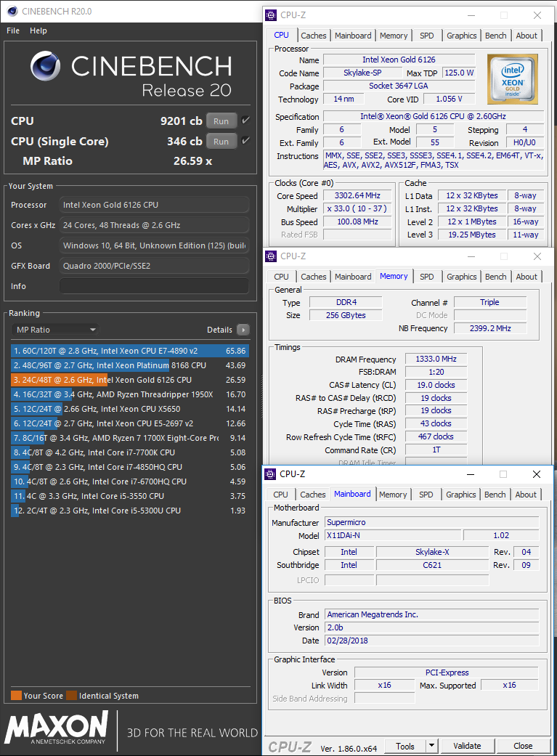The image size is (557, 756).
Task: Click the Intel Xeon Gold badge image
Action: click(512, 79)
